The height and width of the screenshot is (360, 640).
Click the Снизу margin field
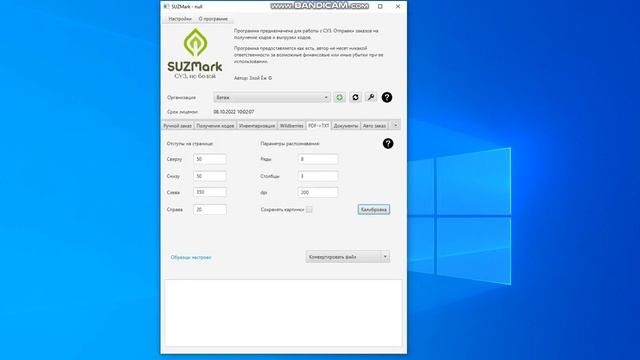tap(210, 176)
